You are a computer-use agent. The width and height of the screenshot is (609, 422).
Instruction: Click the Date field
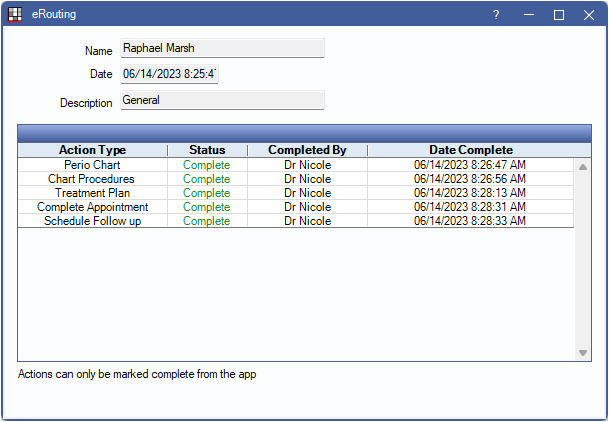coord(169,74)
